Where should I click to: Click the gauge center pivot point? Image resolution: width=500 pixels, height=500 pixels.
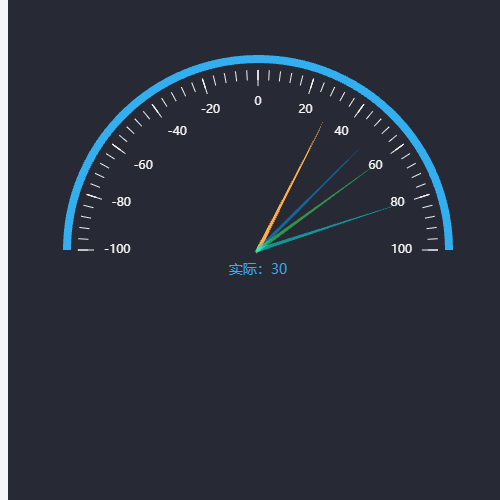click(257, 250)
